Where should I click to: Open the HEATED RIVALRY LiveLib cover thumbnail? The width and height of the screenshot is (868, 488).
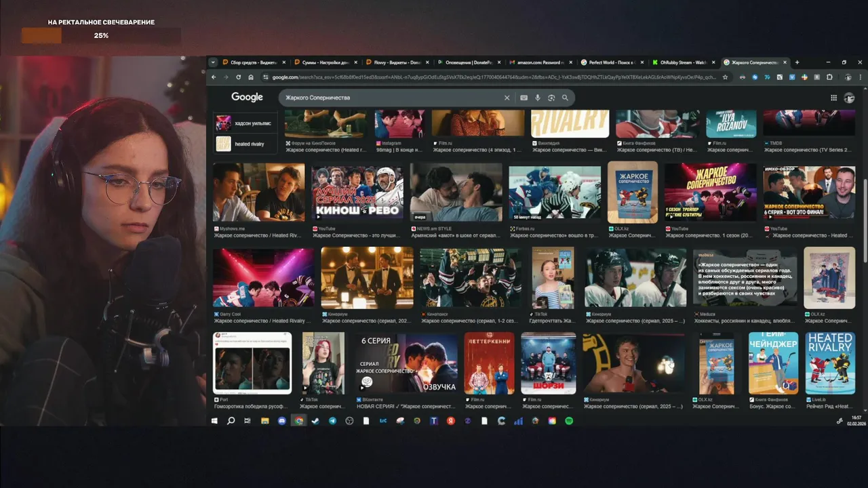pos(830,363)
